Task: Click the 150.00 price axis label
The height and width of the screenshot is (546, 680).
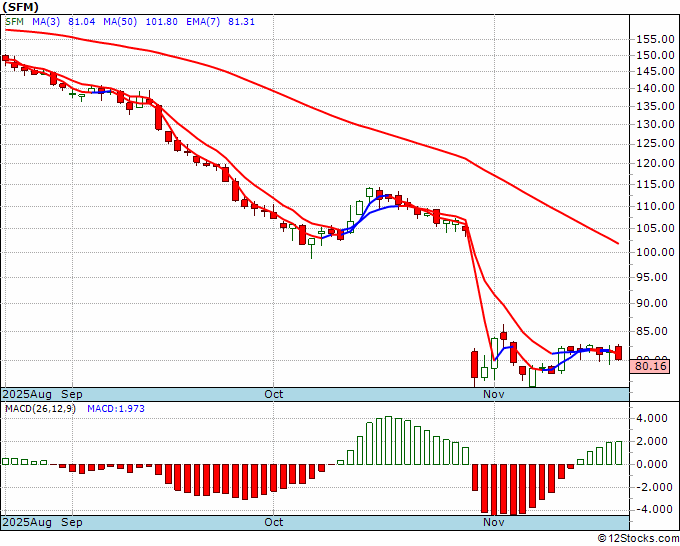Action: (x=655, y=56)
